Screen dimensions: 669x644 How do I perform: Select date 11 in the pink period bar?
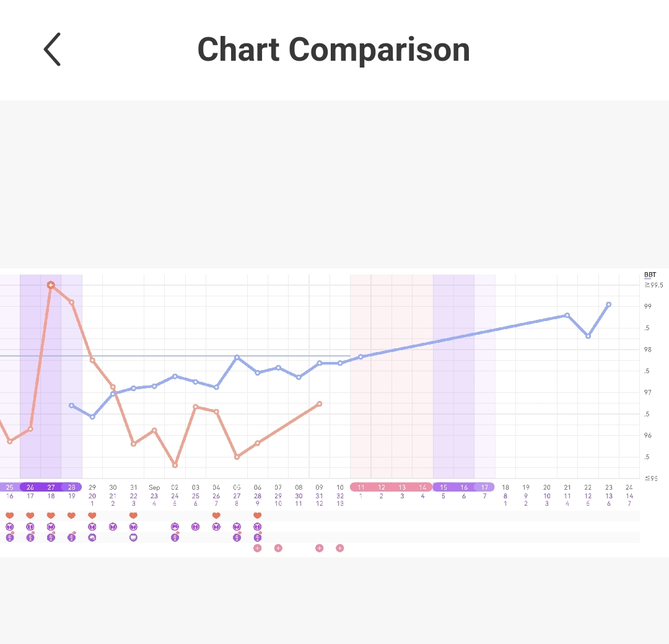(x=361, y=487)
